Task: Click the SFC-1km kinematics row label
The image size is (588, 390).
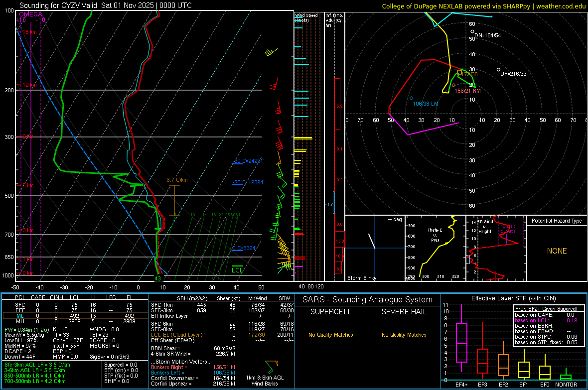Action: coord(162,305)
